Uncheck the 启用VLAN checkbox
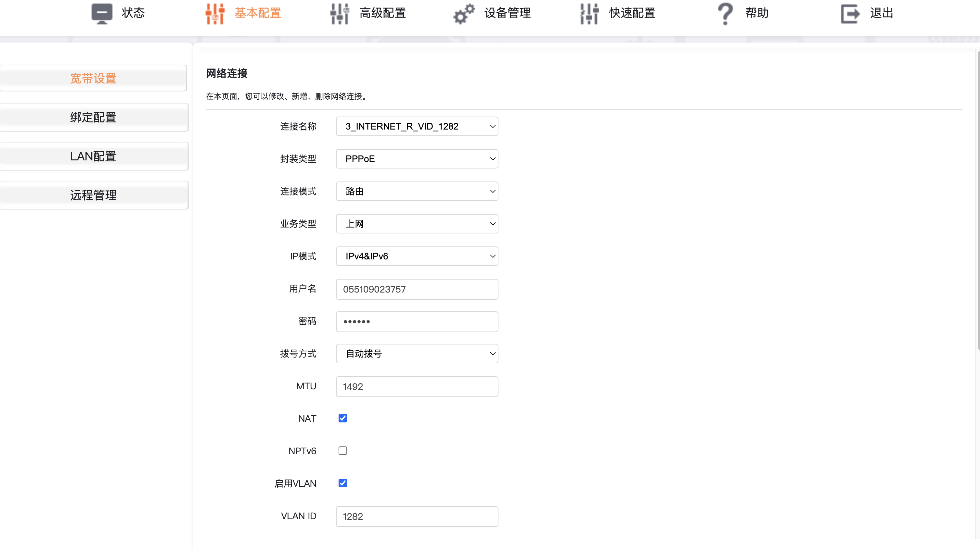 click(x=343, y=483)
